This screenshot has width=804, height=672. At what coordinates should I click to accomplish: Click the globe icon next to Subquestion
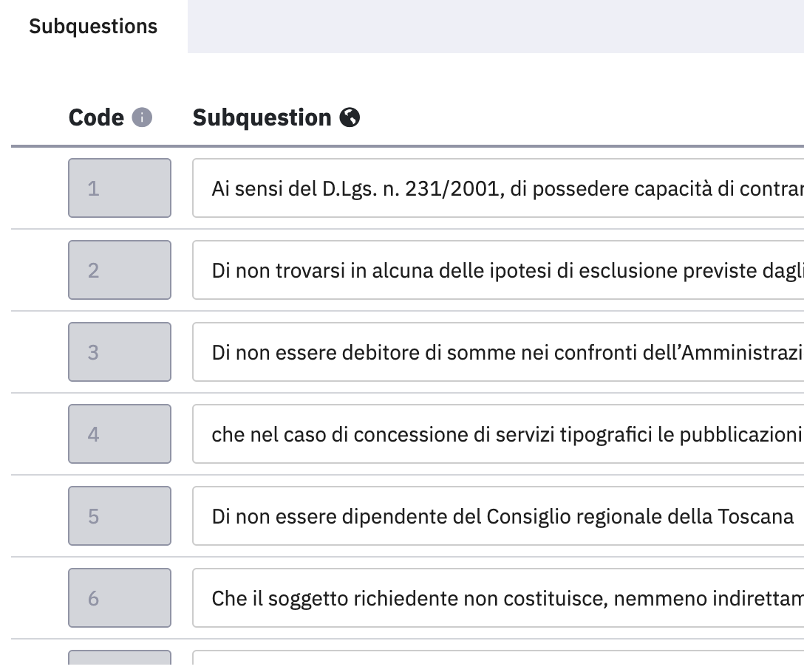click(x=350, y=117)
